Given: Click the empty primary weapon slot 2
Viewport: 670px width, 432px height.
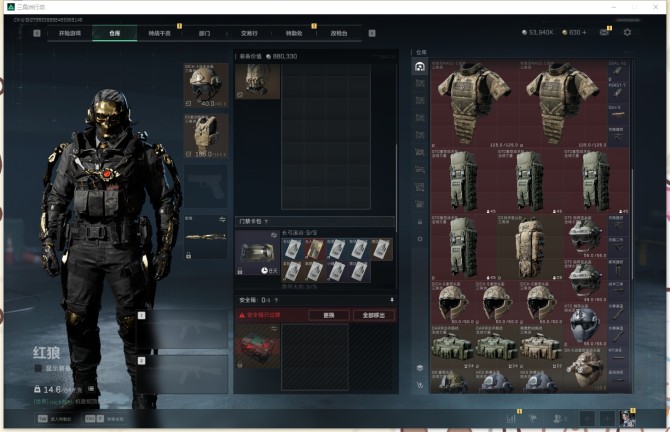Looking at the screenshot, I should click(183, 374).
